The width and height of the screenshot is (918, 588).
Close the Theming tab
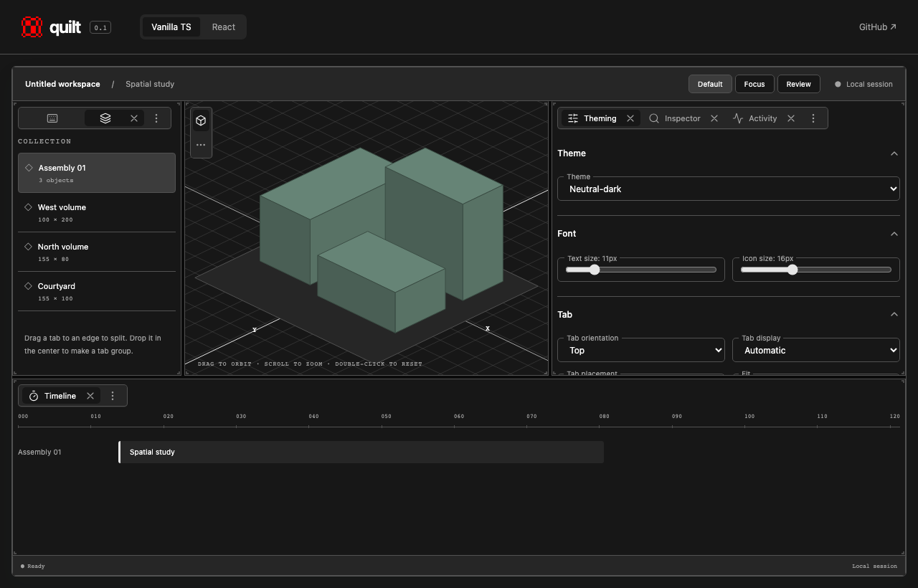(630, 118)
